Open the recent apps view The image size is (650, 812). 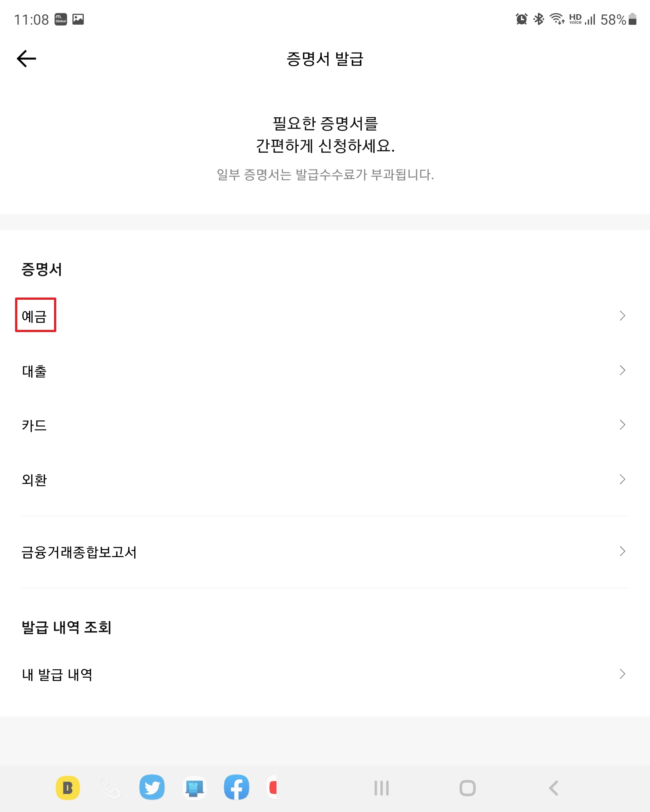pos(382,788)
